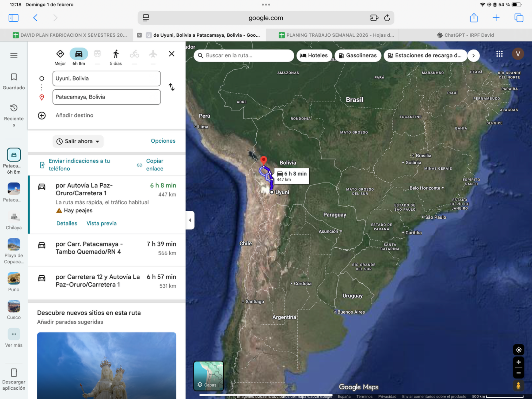Edit the Uyuni, Bolivia origin field
The width and height of the screenshot is (532, 399).
107,78
